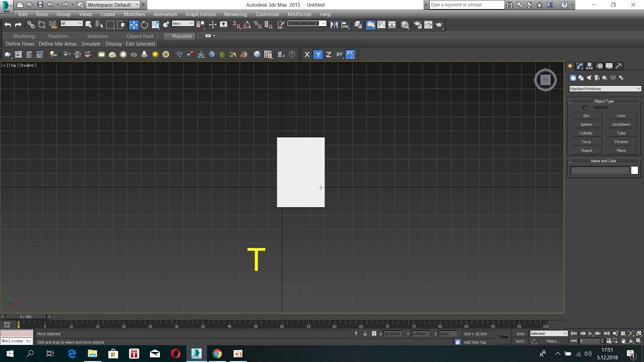The image size is (644, 362).
Task: Open the reference coordinate View dropdown
Action: (x=183, y=24)
